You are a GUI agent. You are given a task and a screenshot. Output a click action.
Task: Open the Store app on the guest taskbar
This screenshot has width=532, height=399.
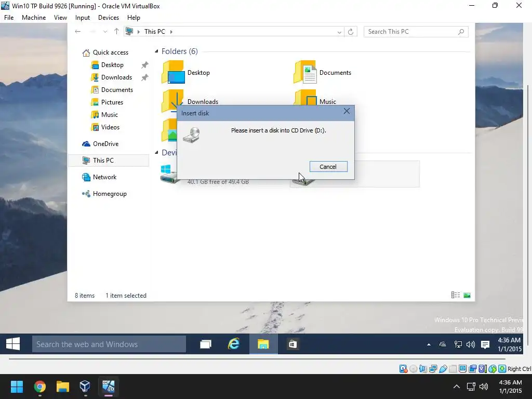(292, 344)
